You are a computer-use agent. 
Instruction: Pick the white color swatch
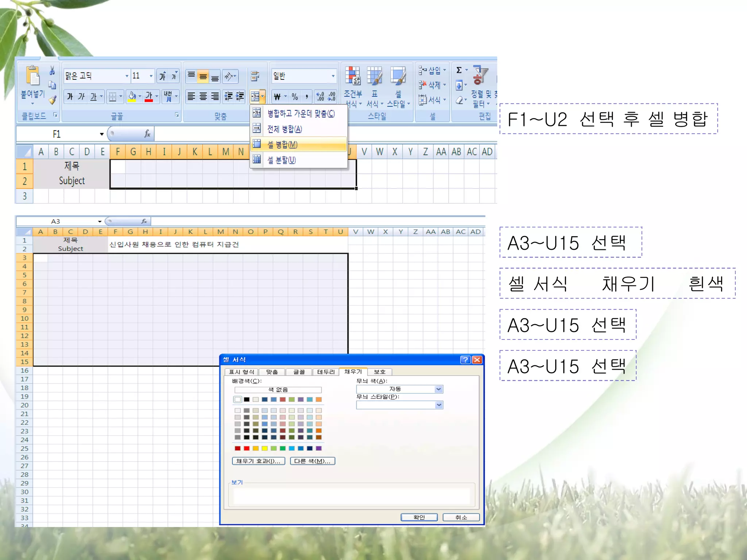point(238,400)
